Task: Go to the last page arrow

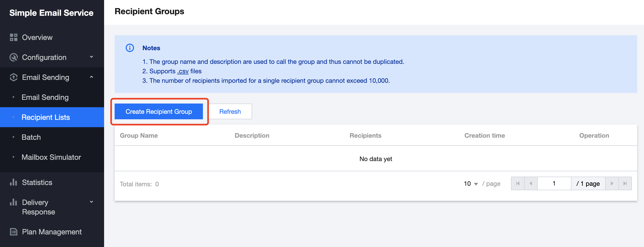Action: pos(625,183)
